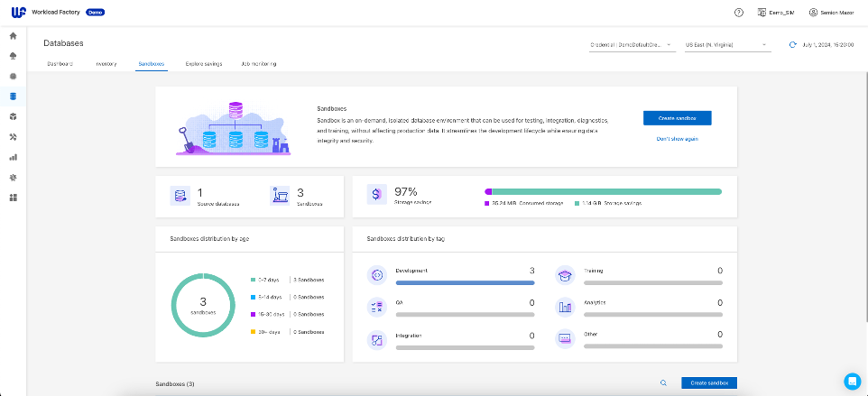
Task: Click the sandboxes donut chart
Action: 204,304
